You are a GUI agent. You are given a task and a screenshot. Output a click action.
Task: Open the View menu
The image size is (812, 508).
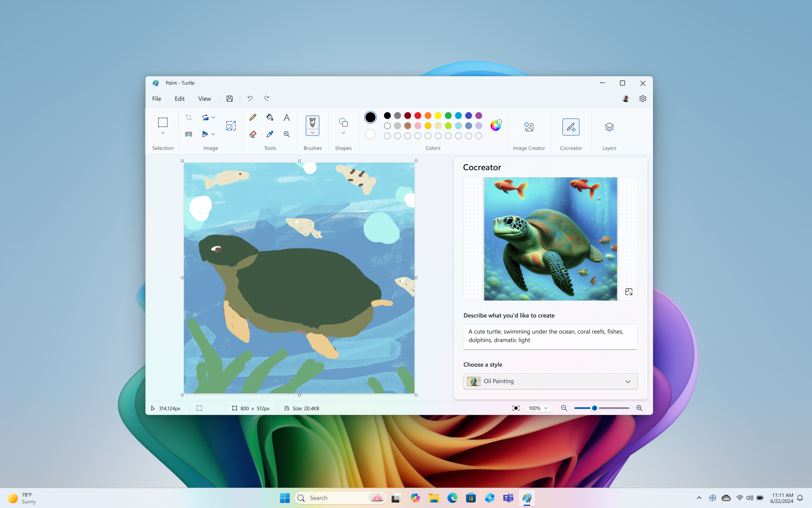(205, 98)
